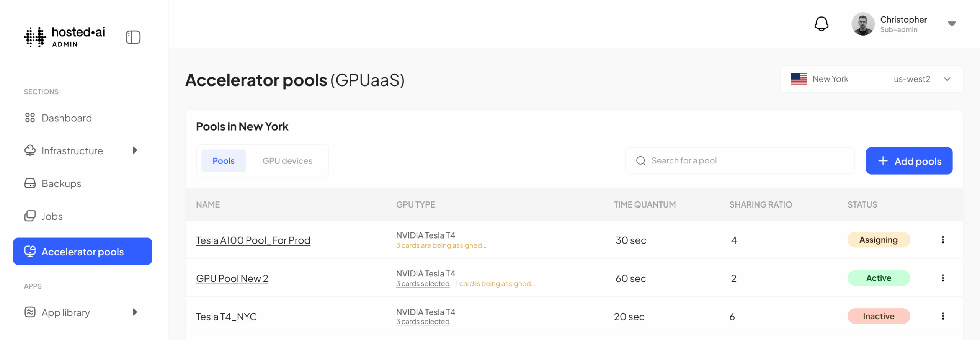Click the hosted.ai admin logo
This screenshot has height=340, width=980.
point(64,37)
